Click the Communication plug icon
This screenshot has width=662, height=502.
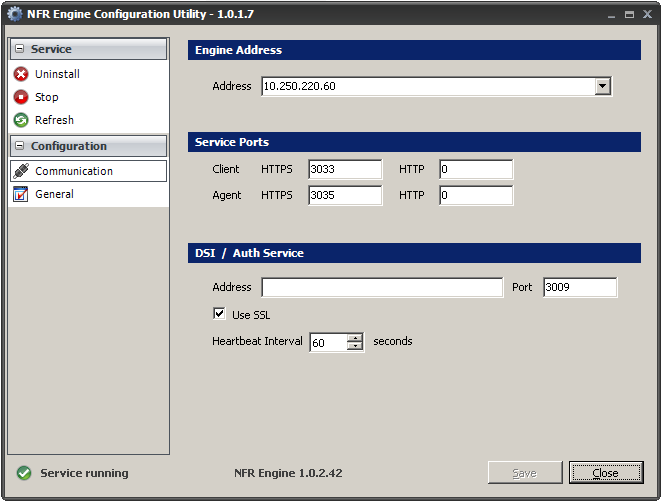click(x=21, y=171)
